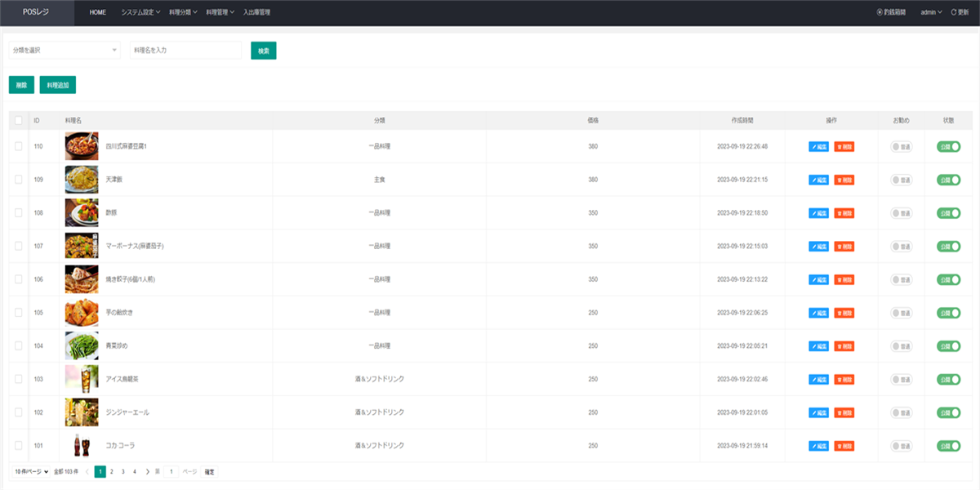The image size is (980, 490).
Task: Check the select-all checkbox in table header
Action: point(19,120)
